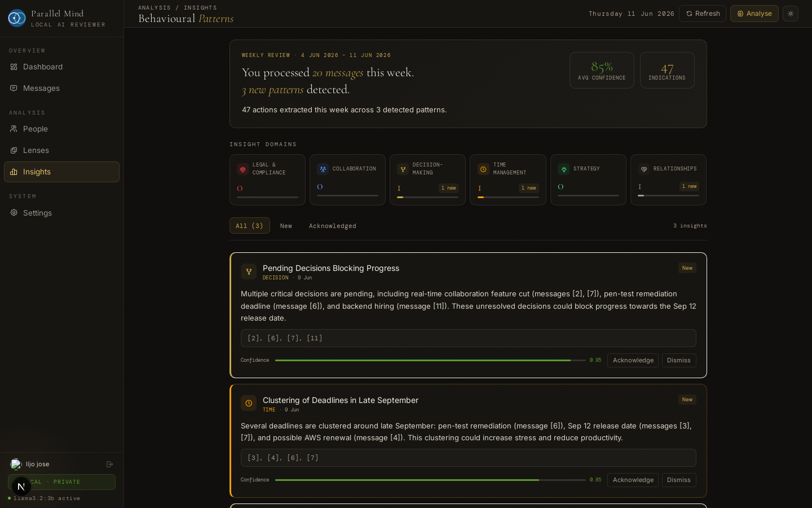Click the New badge on Pending Decisions card
Viewport: 812px width, 508px height.
point(687,268)
